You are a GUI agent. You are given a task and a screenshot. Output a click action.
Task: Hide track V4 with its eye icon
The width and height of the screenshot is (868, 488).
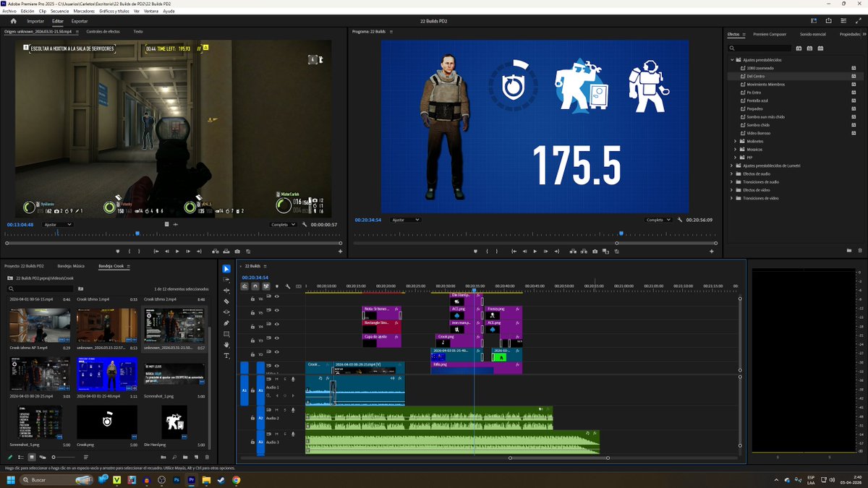pos(277,324)
